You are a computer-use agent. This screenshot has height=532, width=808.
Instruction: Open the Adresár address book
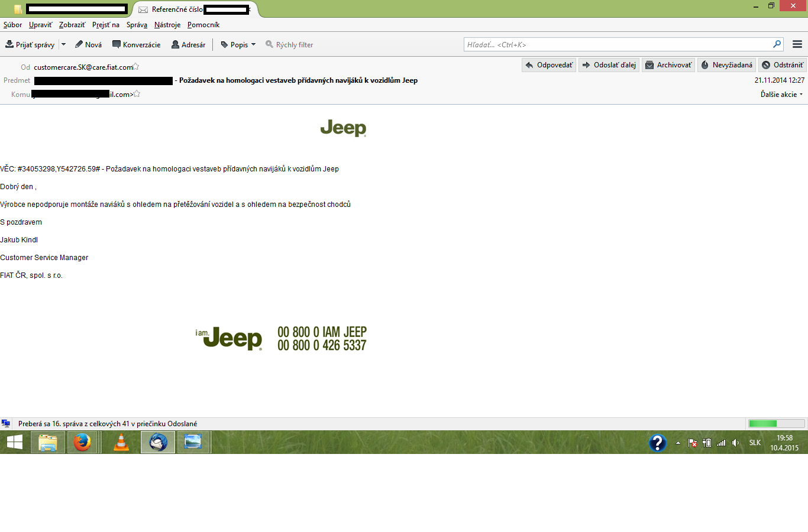pyautogui.click(x=188, y=44)
